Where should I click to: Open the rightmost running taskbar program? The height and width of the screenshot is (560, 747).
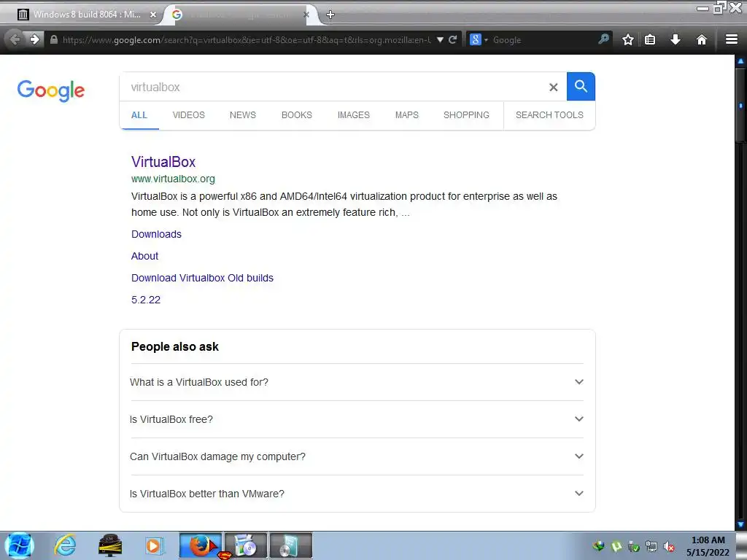coord(291,545)
